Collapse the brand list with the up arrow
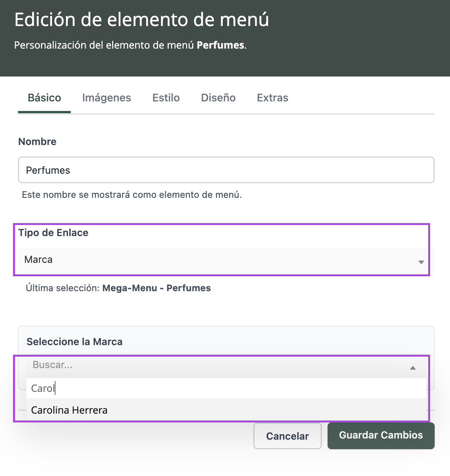 pos(412,368)
